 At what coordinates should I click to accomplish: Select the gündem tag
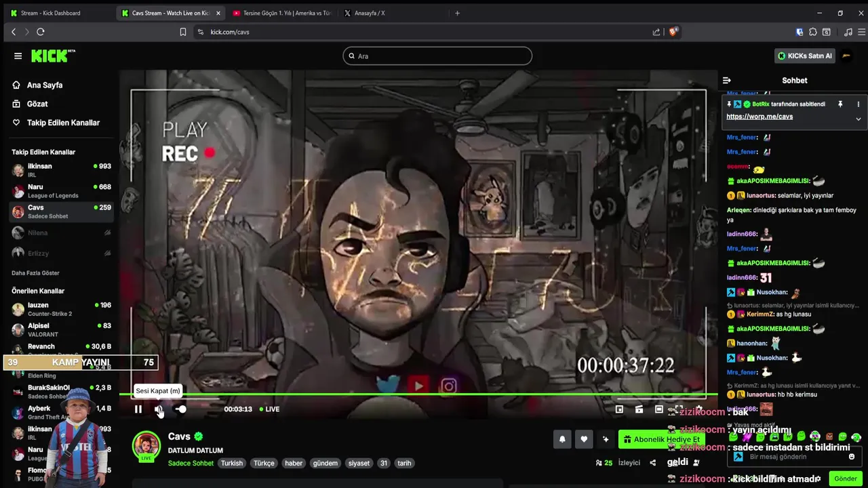[x=325, y=464]
